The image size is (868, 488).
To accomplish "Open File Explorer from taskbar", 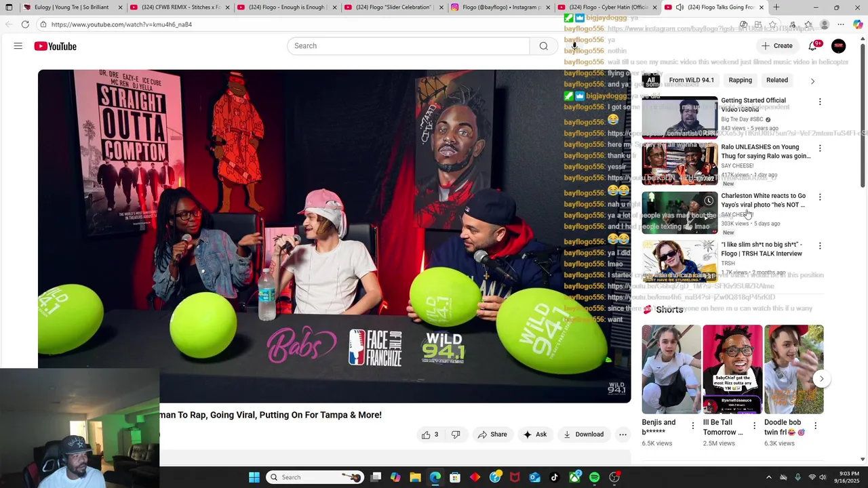I will pos(415,477).
